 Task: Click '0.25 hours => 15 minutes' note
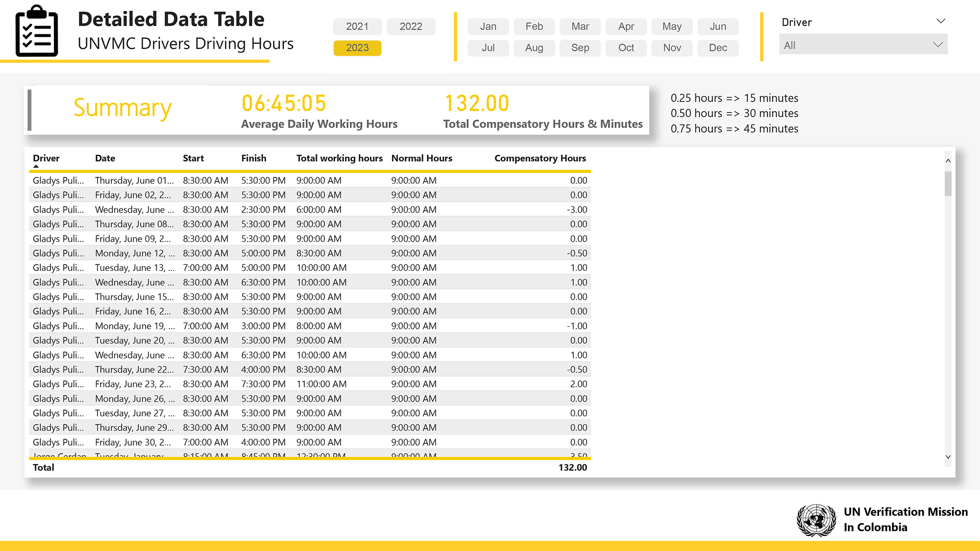[x=734, y=98]
